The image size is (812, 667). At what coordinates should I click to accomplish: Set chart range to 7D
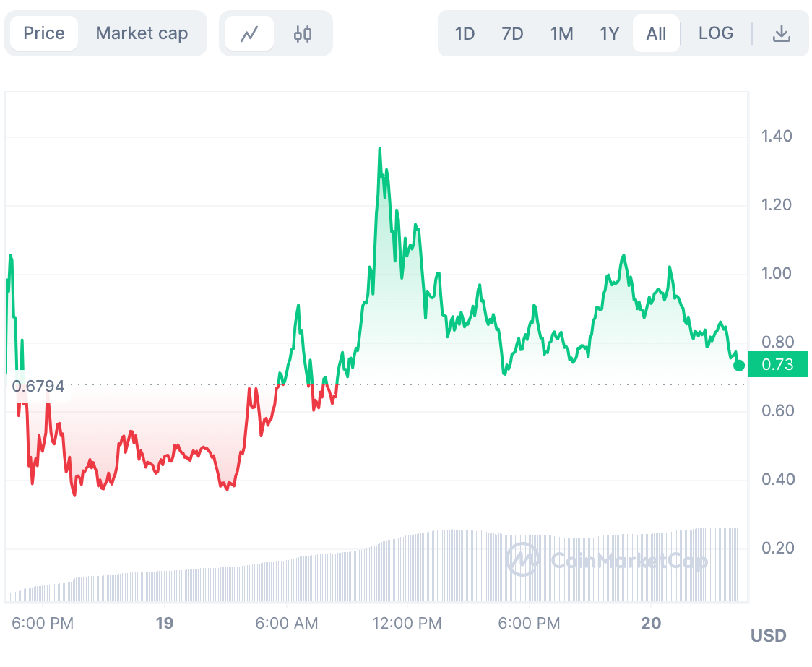point(512,34)
